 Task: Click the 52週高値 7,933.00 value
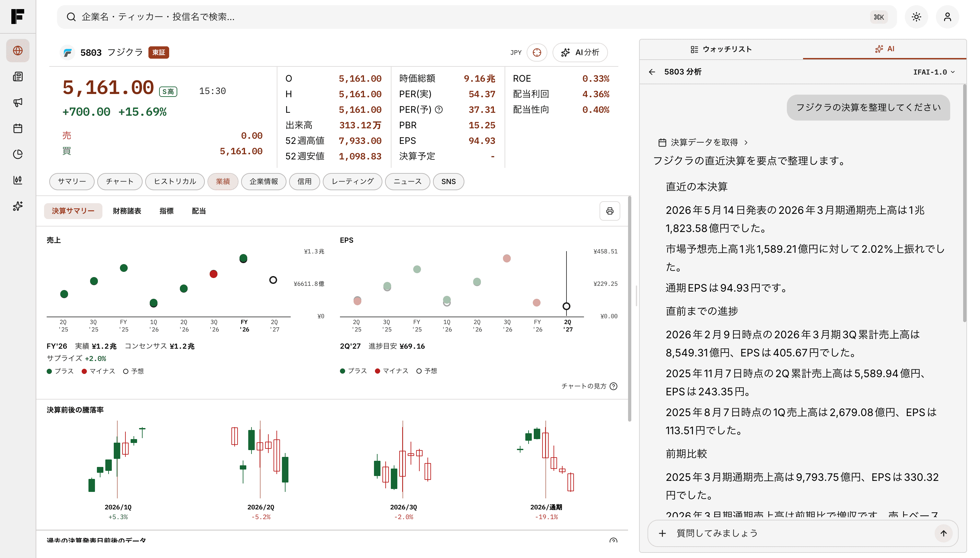tap(360, 141)
